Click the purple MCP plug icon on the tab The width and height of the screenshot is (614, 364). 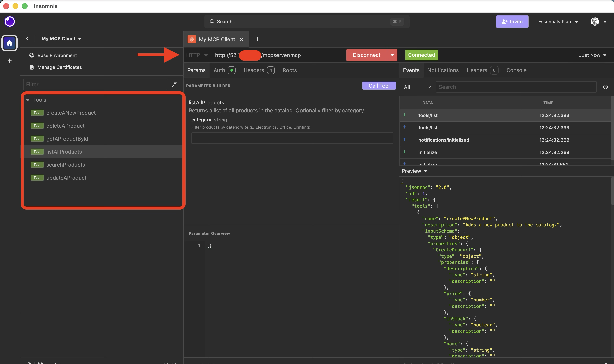coord(192,39)
